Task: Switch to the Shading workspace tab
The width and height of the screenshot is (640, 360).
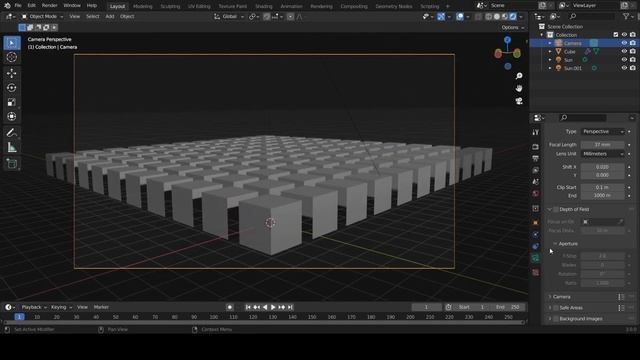Action: point(264,6)
